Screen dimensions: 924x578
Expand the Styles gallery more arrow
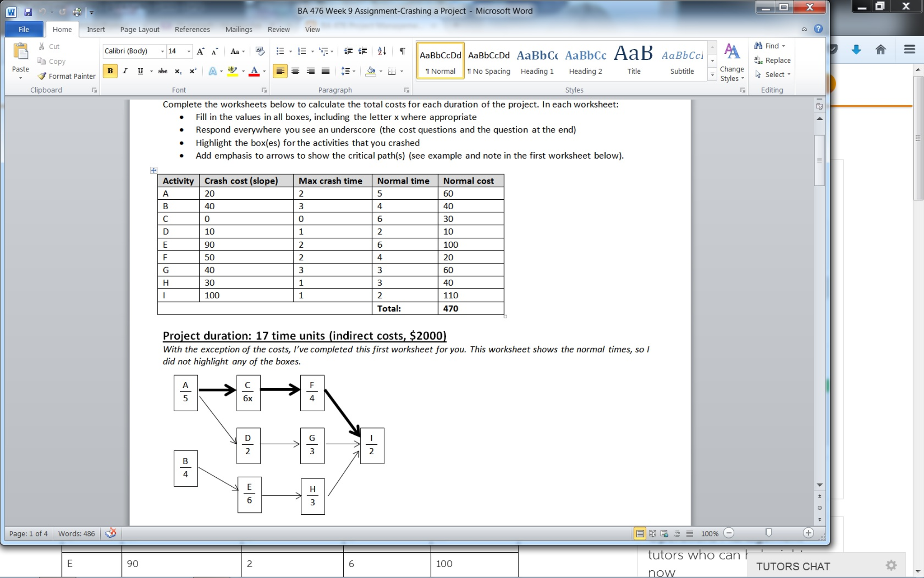pos(712,75)
